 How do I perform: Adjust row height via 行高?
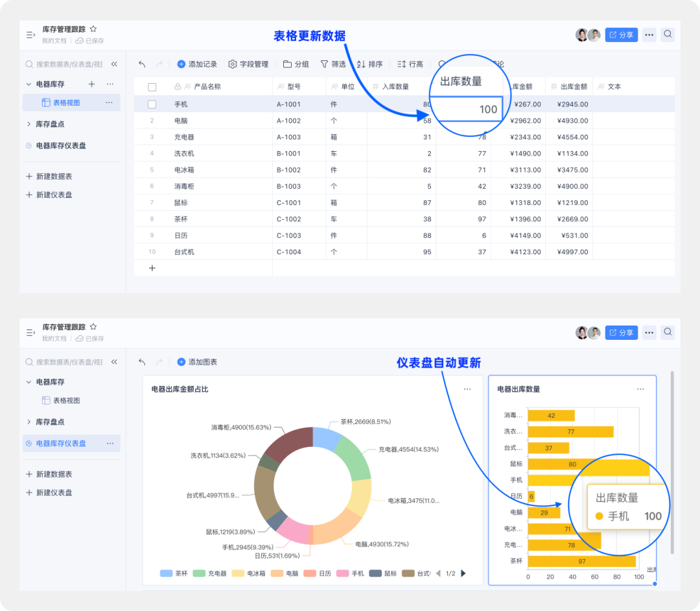click(x=402, y=64)
